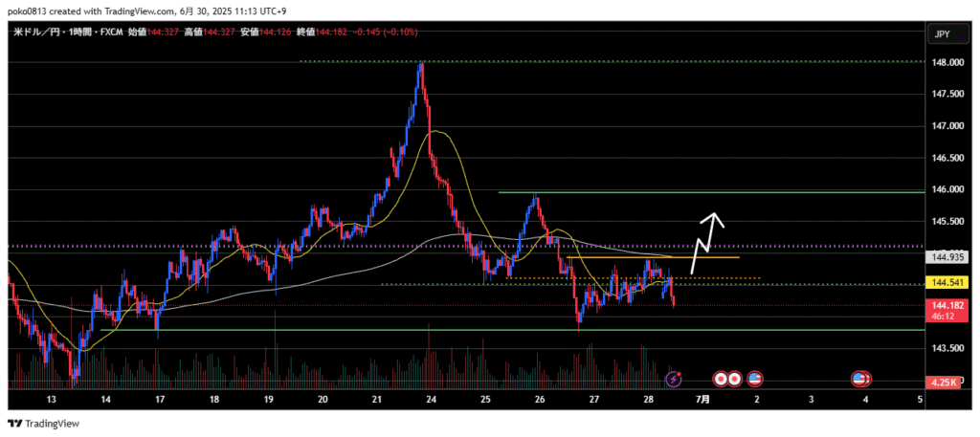Image resolution: width=980 pixels, height=437 pixels.
Task: Select the orange horizontal line near 144.9
Action: [x=651, y=257]
